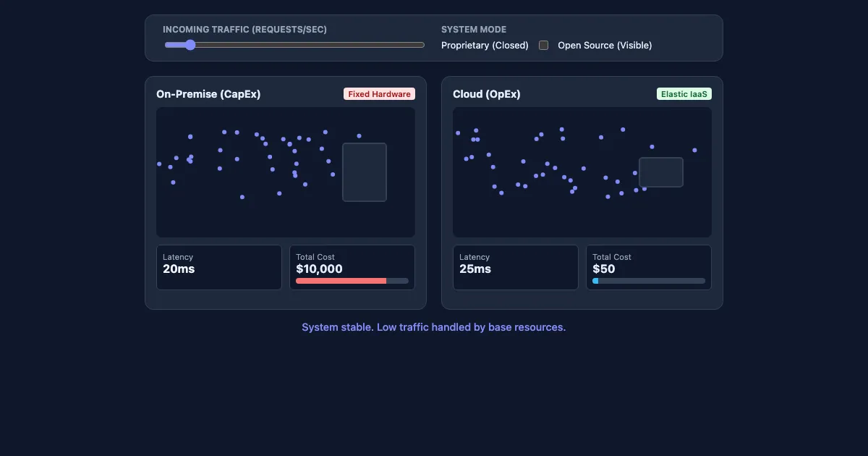Screen dimensions: 868x456
Task: Click the On-Premise server box
Action: pyautogui.click(x=365, y=172)
